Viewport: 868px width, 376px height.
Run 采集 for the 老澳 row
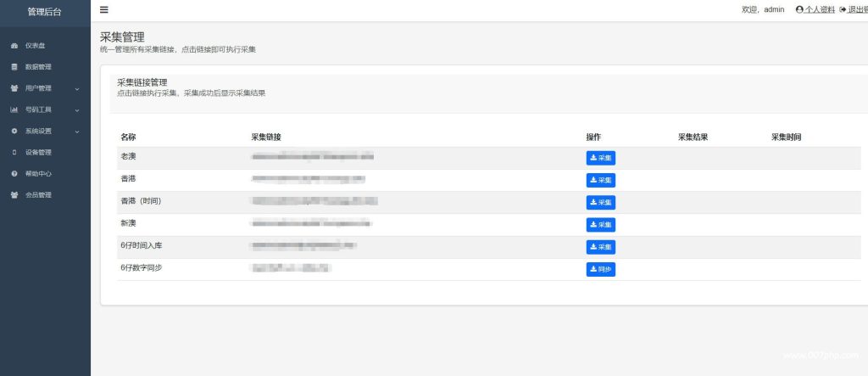pyautogui.click(x=601, y=158)
